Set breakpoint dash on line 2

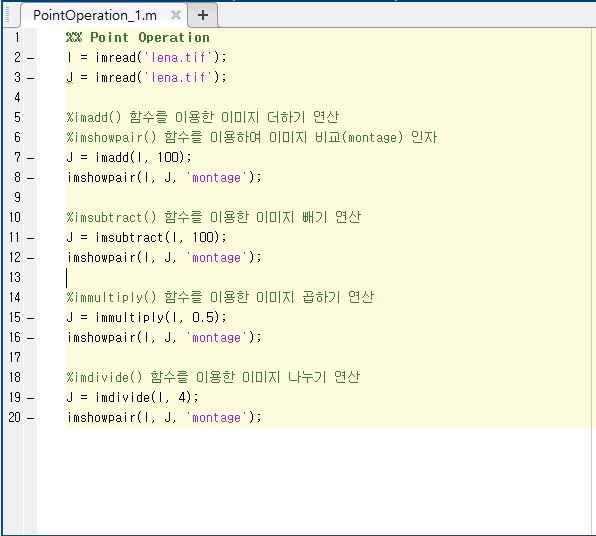31,58
